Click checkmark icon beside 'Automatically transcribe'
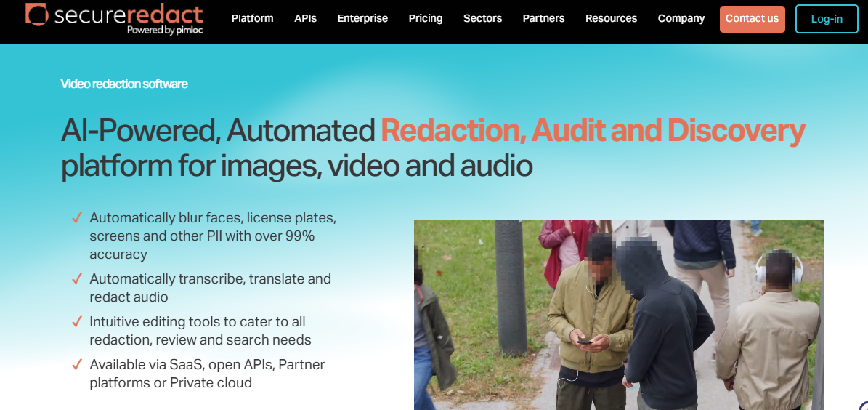Image resolution: width=868 pixels, height=410 pixels. 77,278
